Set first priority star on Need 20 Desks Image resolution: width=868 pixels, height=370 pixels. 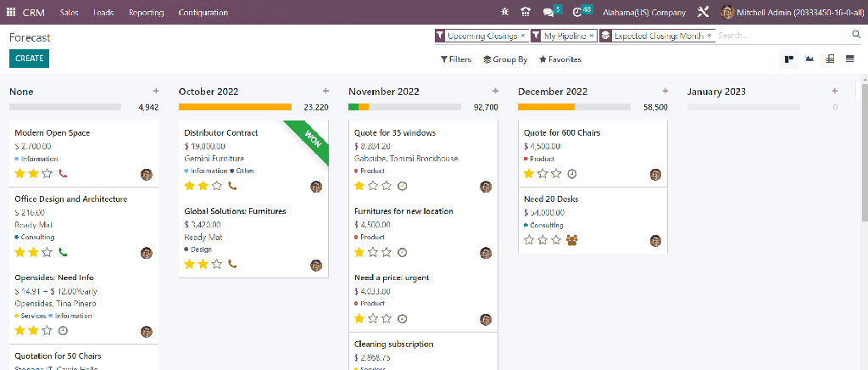(x=529, y=240)
